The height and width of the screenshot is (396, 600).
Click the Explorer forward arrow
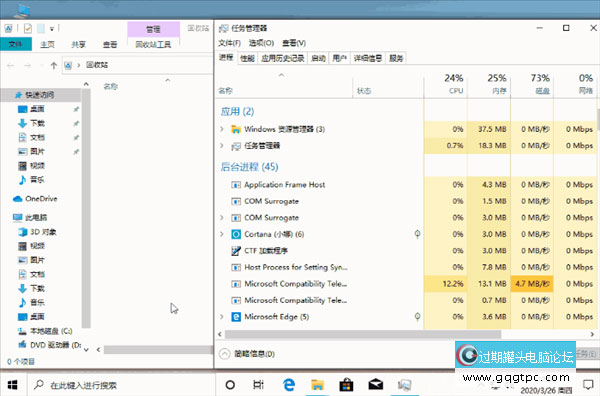(28, 65)
